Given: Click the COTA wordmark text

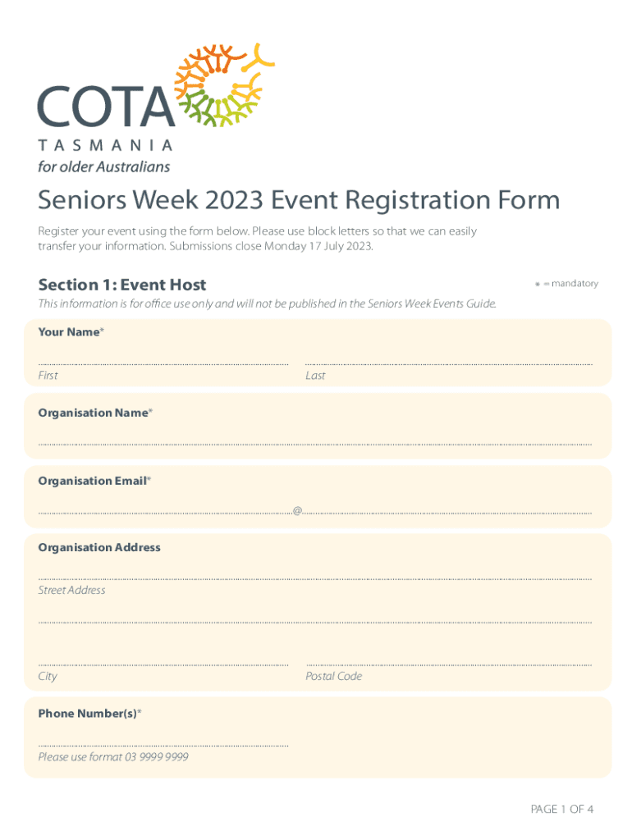Looking at the screenshot, I should [x=105, y=107].
